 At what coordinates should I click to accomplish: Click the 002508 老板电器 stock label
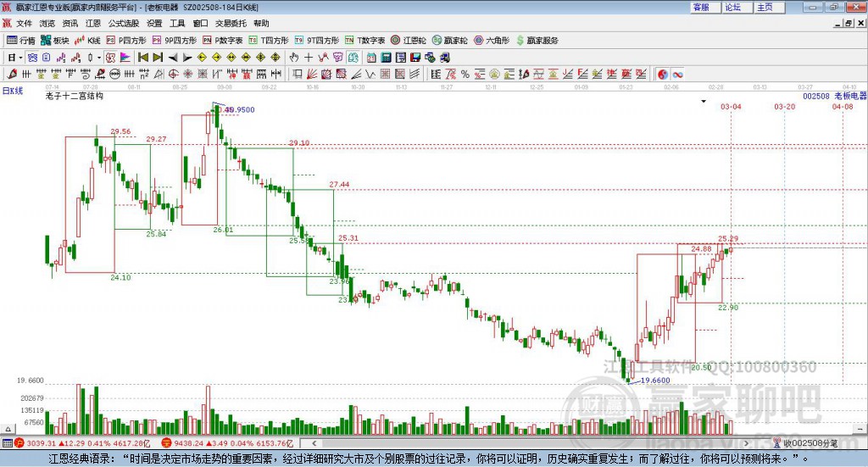(x=834, y=97)
